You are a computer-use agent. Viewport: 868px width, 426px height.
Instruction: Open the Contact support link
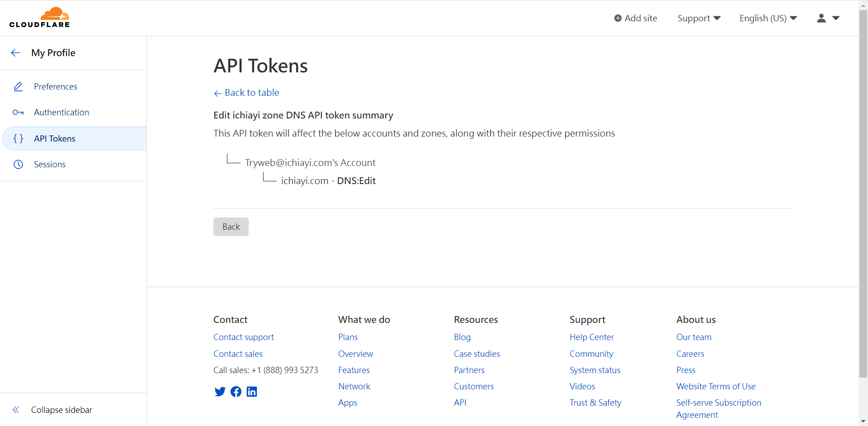pos(244,337)
